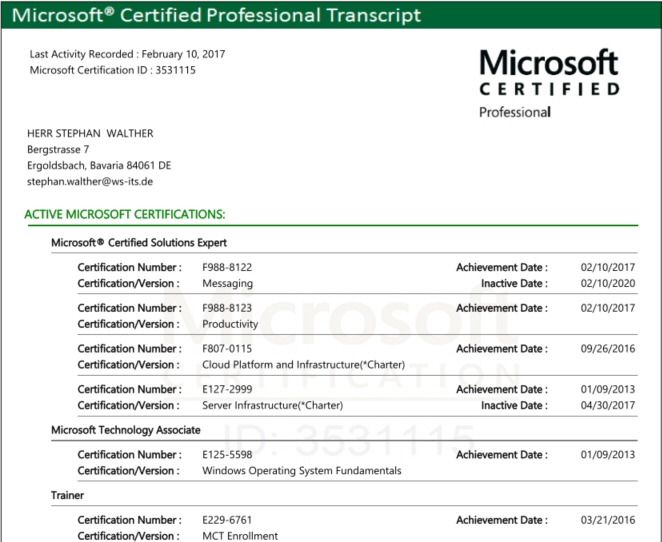Viewport: 662px width, 542px height.
Task: Click Cloud Platform and Infrastructure(*Charter) text
Action: [304, 365]
